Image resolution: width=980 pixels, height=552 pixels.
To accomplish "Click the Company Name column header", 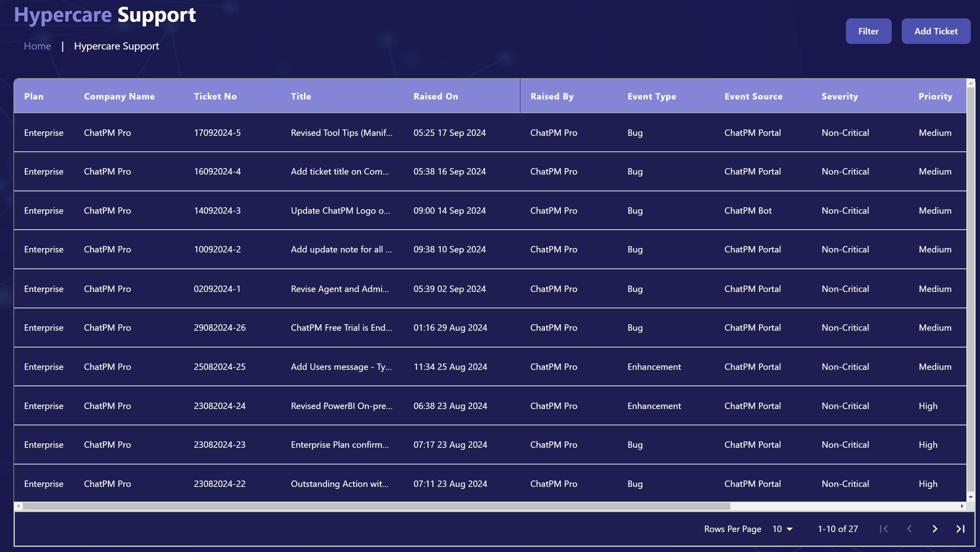I will pos(119,96).
